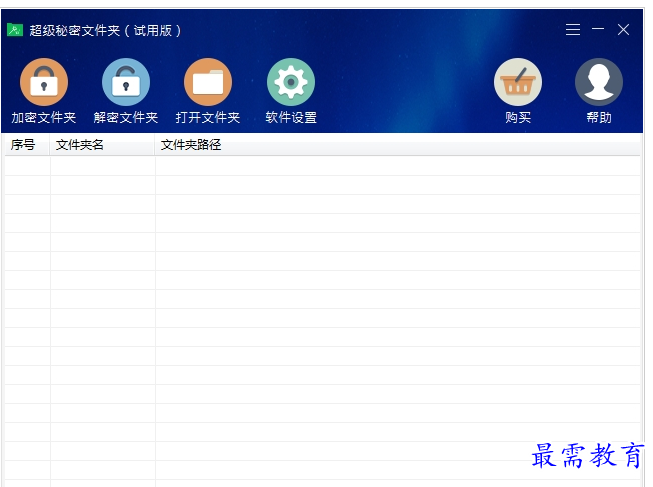Viewport: 653px width, 487px height.
Task: Sort by 文件夹路径 column header
Action: [398, 145]
